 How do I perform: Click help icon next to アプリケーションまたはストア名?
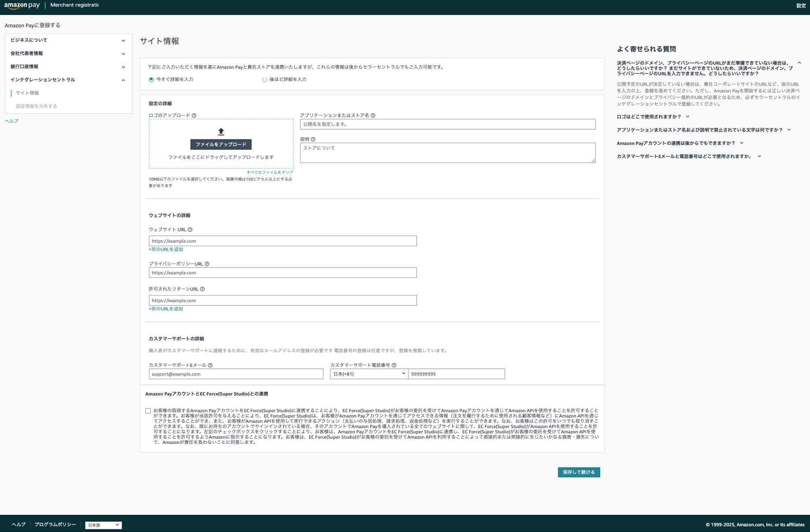point(373,115)
